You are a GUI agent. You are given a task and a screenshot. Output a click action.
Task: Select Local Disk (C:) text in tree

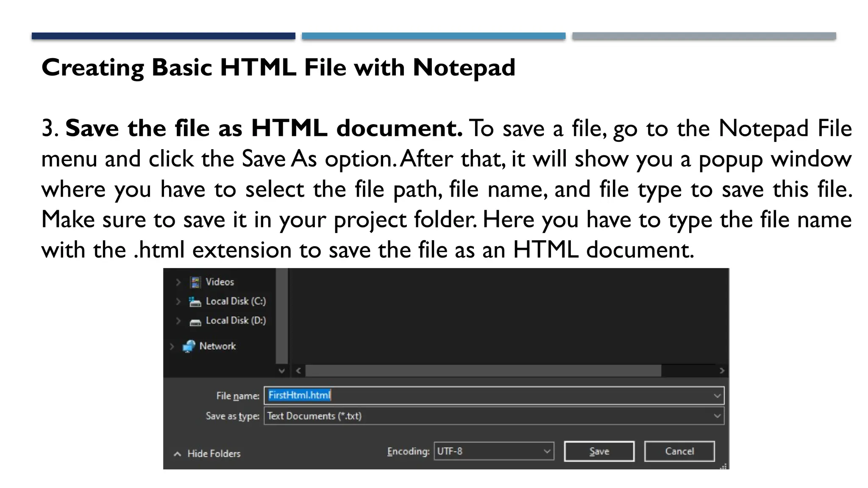pos(236,301)
